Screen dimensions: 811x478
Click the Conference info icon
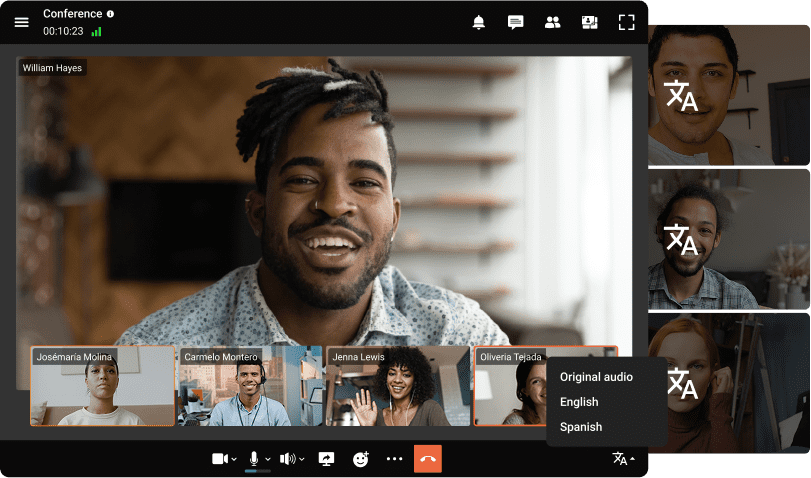(x=110, y=14)
